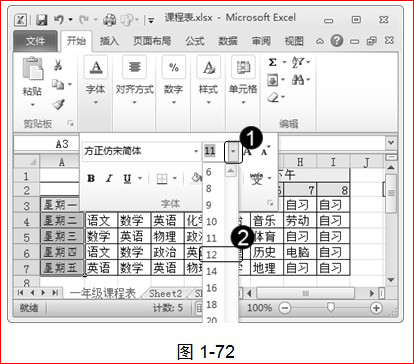Switch to the 数据 Data tab
Image resolution: width=414 pixels, height=364 pixels.
[228, 41]
